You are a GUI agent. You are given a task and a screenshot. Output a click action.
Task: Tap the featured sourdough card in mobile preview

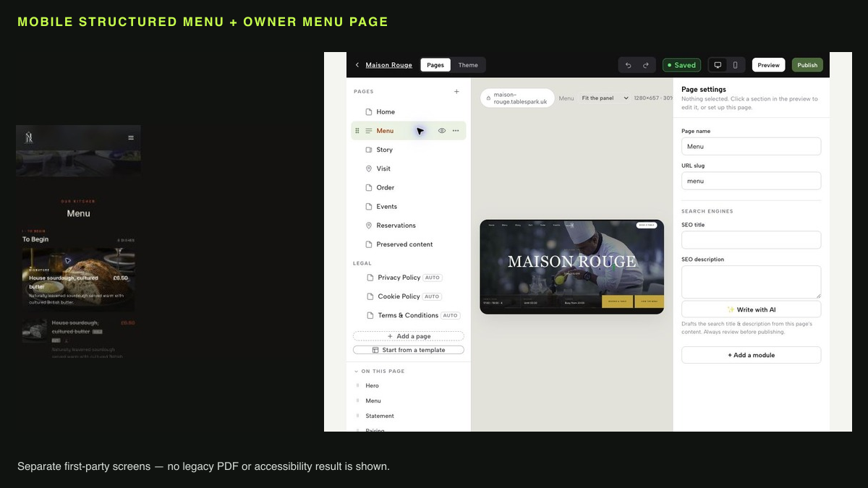(x=78, y=279)
